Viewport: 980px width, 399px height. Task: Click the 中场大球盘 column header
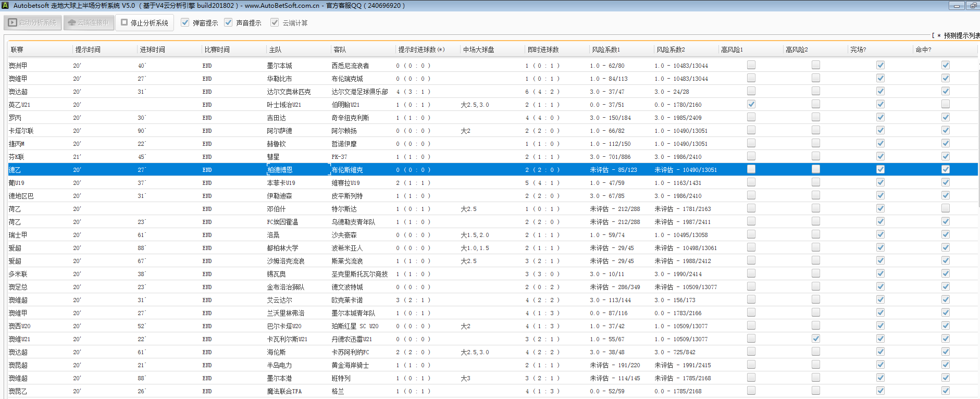tap(478, 49)
